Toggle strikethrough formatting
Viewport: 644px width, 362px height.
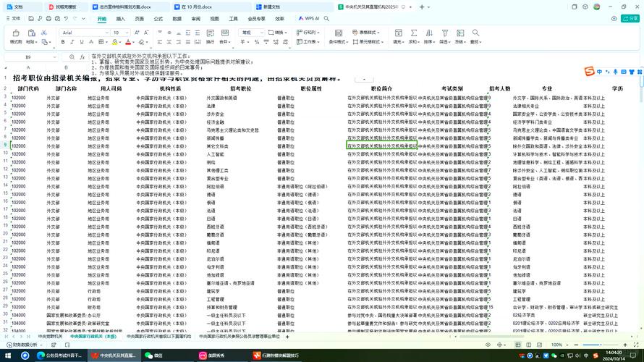(x=91, y=42)
